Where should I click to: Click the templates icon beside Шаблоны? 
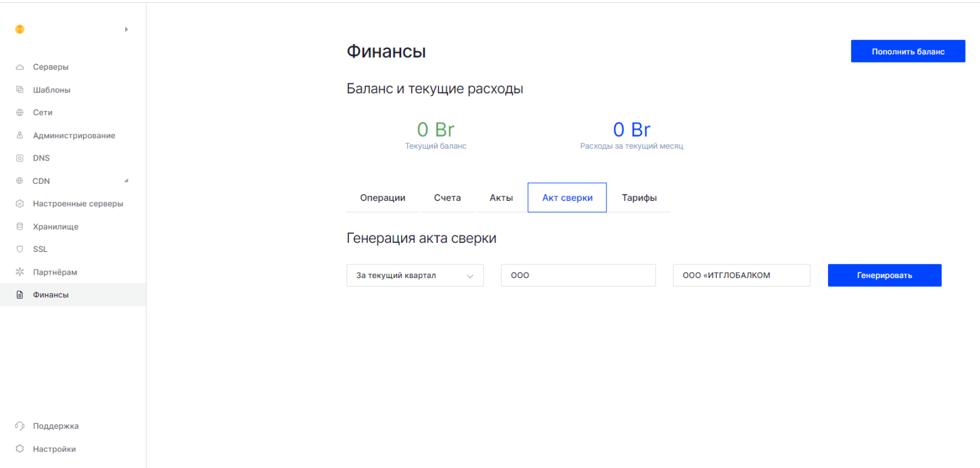pos(20,90)
